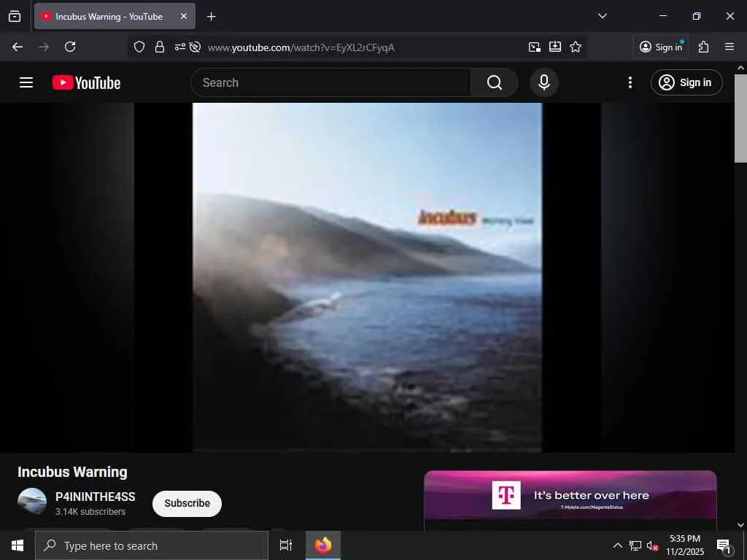Open a new browser tab
This screenshot has width=747, height=560.
click(211, 17)
